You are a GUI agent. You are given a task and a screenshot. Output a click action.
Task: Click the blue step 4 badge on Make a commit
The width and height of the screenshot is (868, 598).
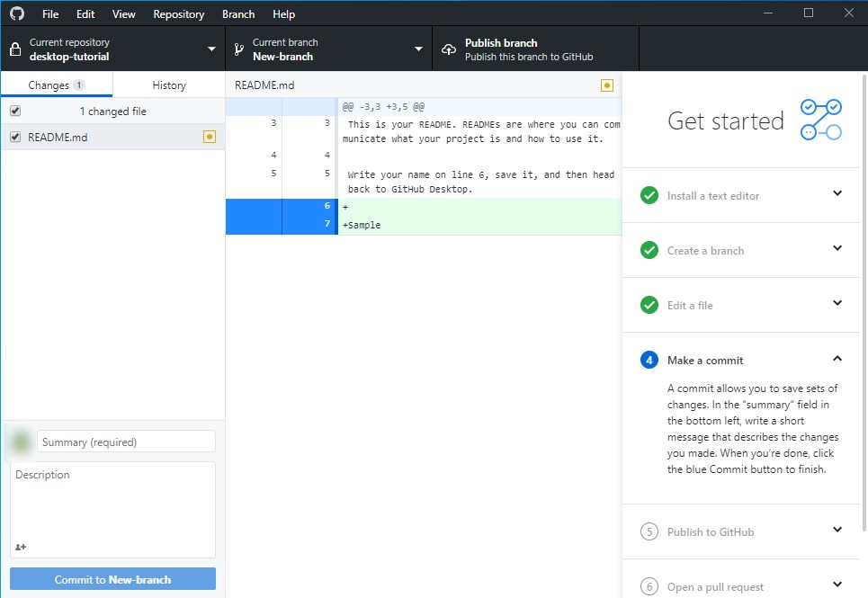649,360
